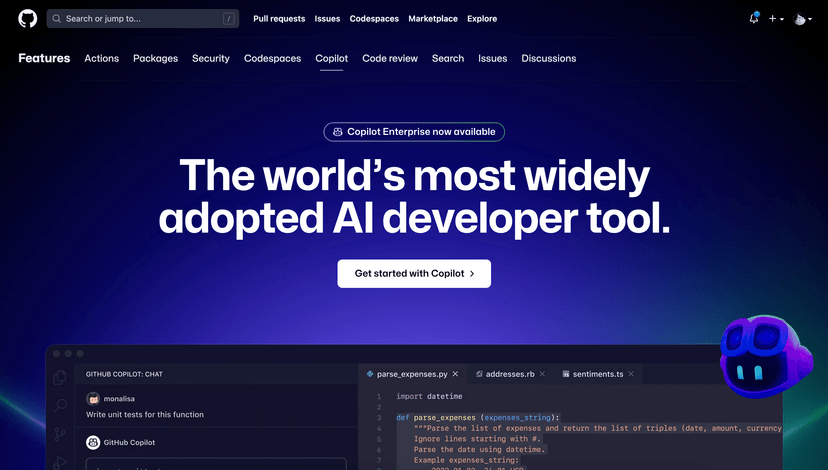Close the sentiments.ts tab

point(631,374)
